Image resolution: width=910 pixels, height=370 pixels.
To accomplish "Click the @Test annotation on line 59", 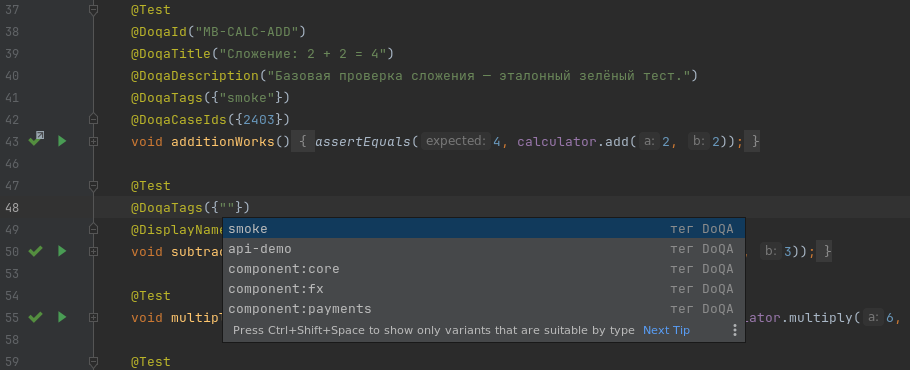I will coord(151,362).
